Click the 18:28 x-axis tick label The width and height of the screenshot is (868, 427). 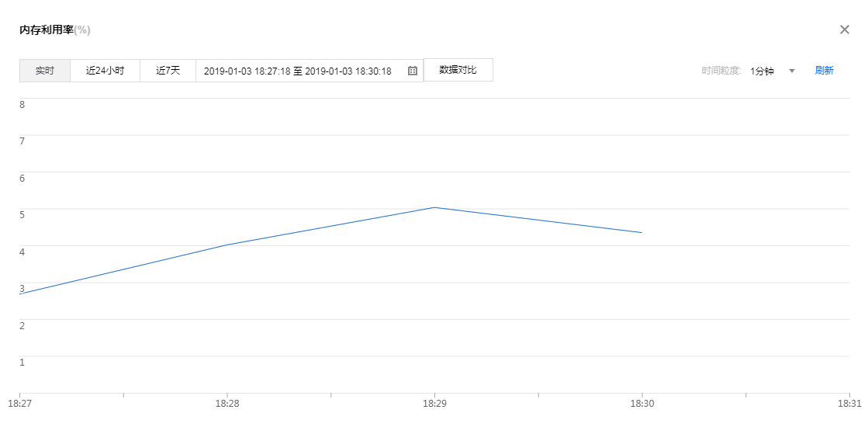click(227, 404)
